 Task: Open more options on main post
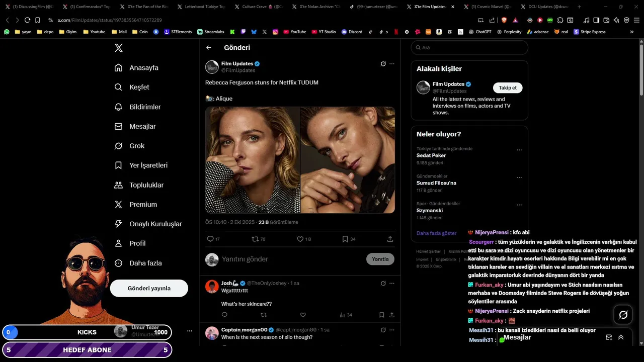click(x=392, y=64)
